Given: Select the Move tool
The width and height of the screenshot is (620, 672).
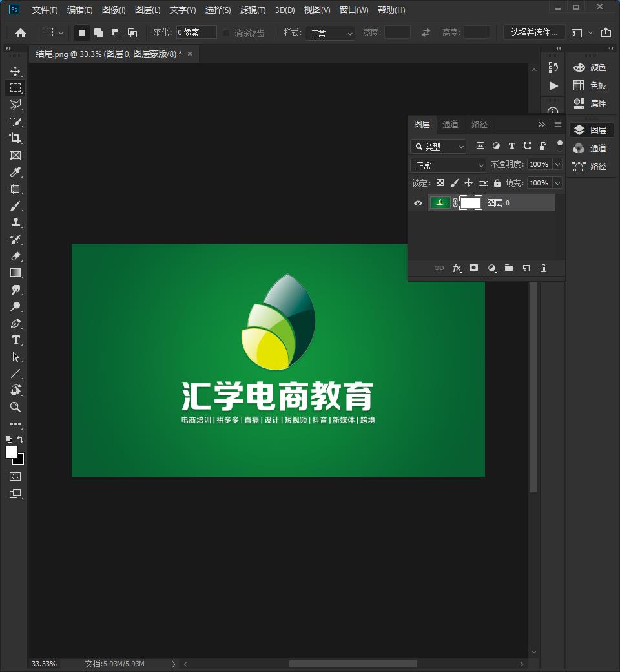Looking at the screenshot, I should [x=15, y=71].
